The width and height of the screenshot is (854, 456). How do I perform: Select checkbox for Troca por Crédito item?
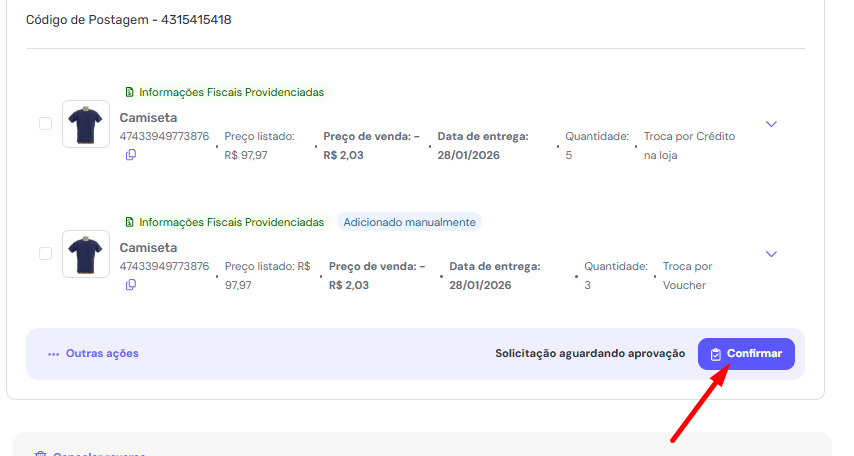coord(45,124)
